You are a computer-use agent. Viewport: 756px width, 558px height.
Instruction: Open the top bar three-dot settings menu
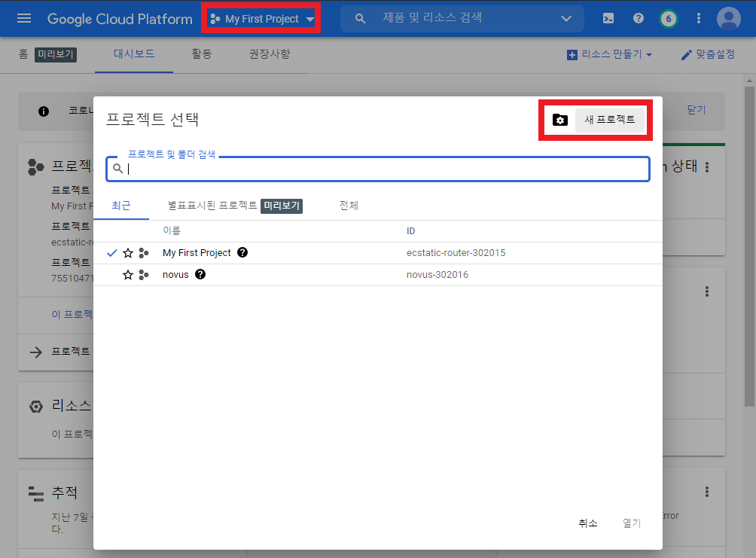pyautogui.click(x=698, y=18)
